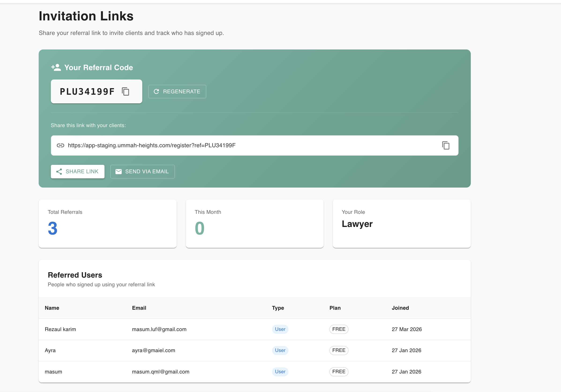Click the This Month statistics card
The height and width of the screenshot is (392, 561).
(x=255, y=224)
